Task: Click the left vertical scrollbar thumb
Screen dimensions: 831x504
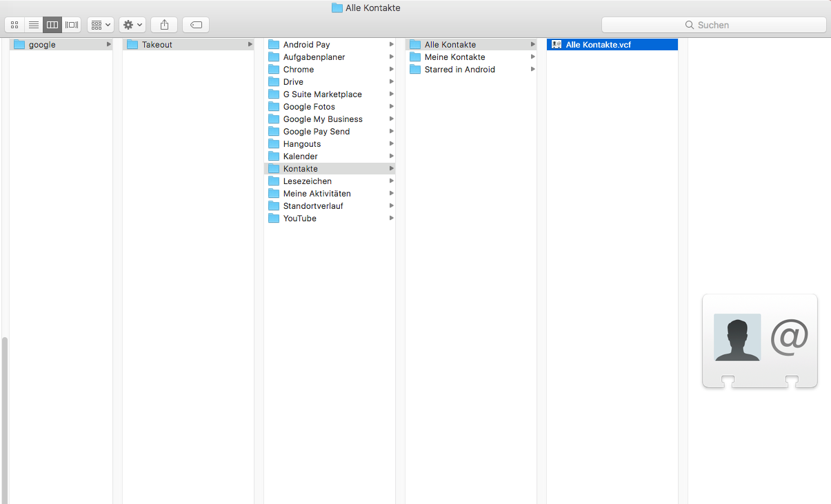Action: click(4, 419)
